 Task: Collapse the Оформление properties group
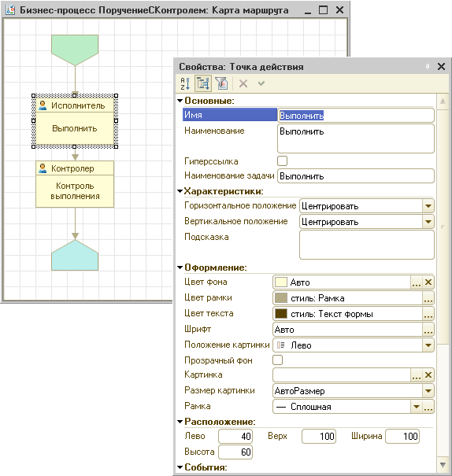coord(180,268)
